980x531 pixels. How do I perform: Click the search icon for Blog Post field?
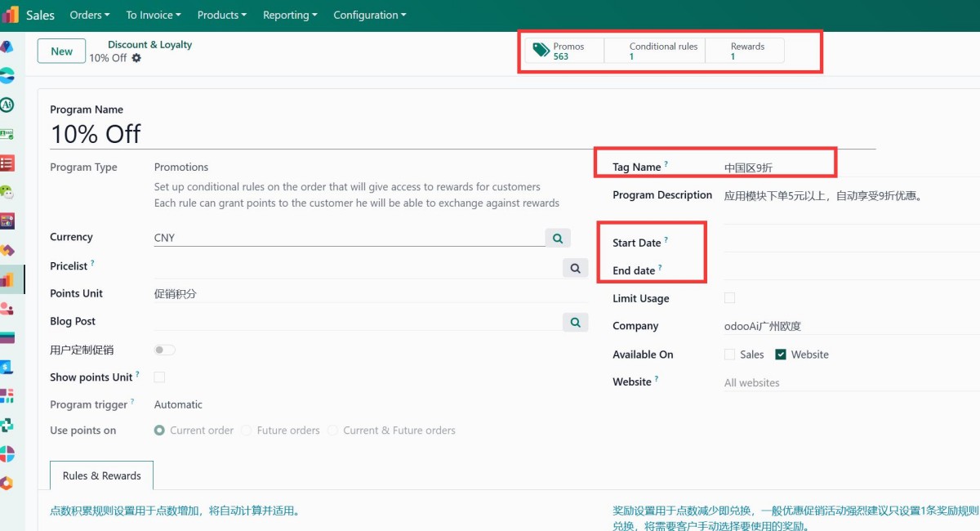(x=575, y=323)
